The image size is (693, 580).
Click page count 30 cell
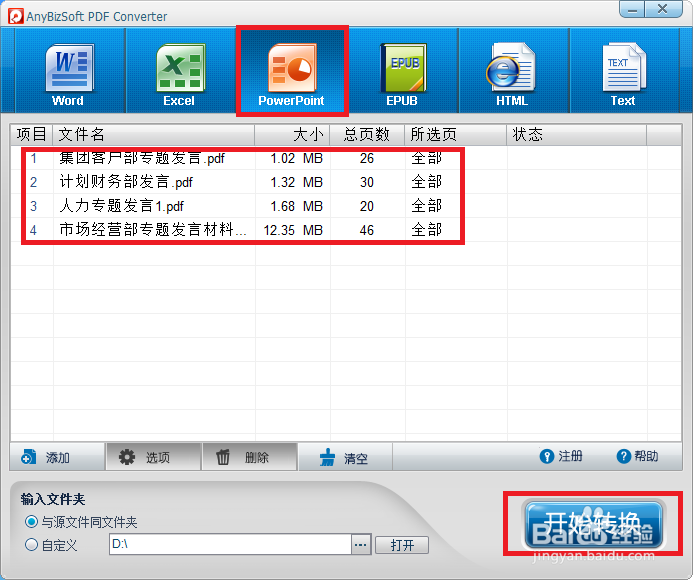click(367, 182)
